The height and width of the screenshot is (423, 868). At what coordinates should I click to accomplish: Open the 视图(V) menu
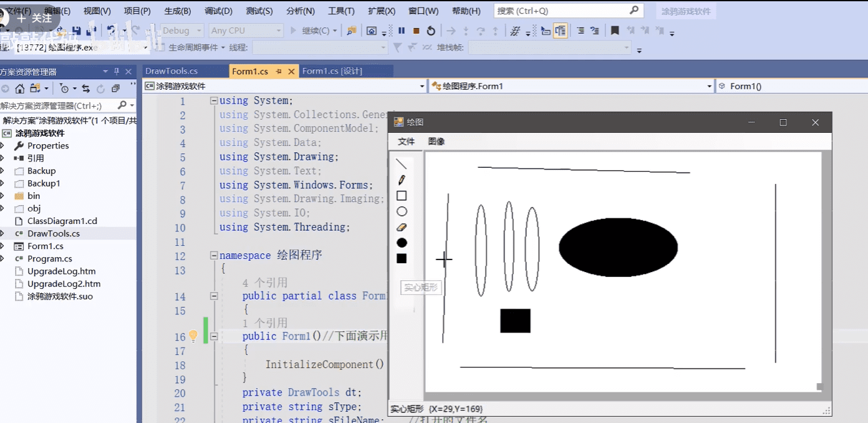(97, 11)
